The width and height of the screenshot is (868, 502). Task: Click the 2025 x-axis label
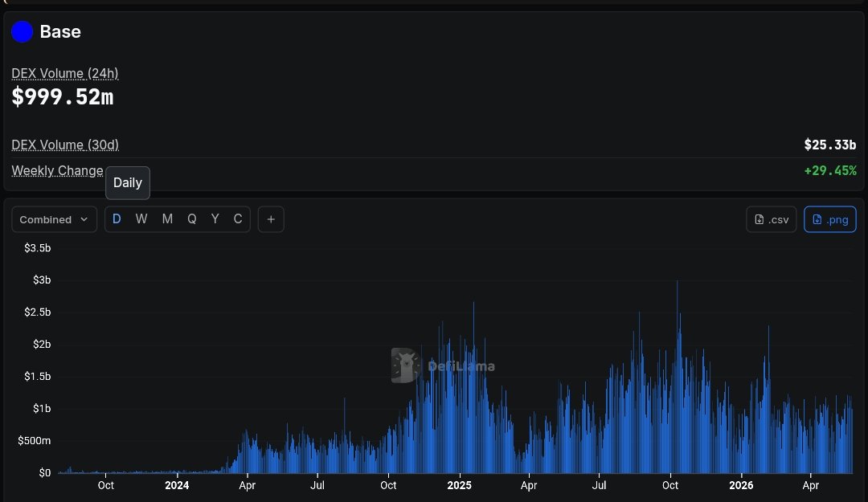tap(459, 485)
